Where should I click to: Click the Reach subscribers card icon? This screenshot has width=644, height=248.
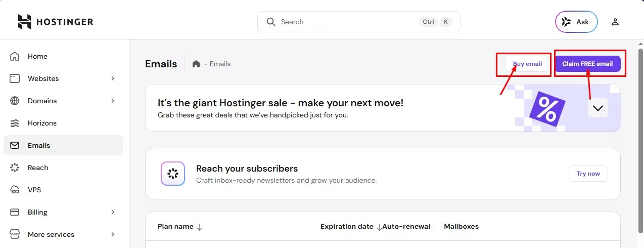pos(173,174)
